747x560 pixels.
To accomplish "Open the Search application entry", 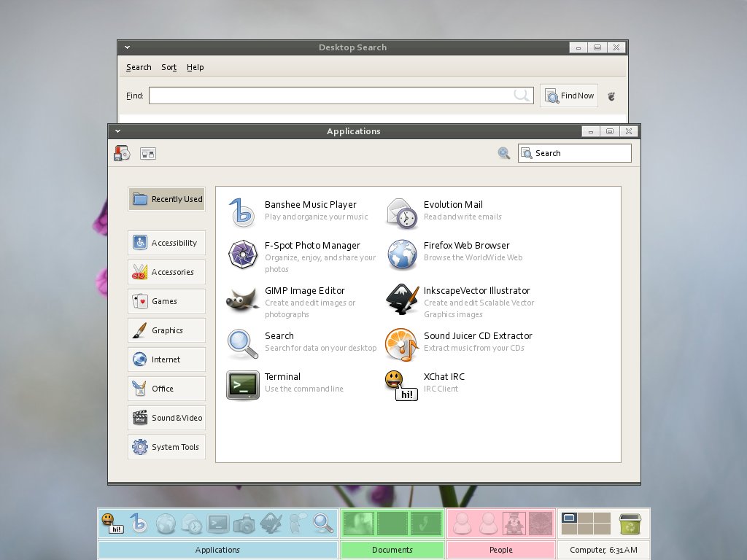I will 301,343.
